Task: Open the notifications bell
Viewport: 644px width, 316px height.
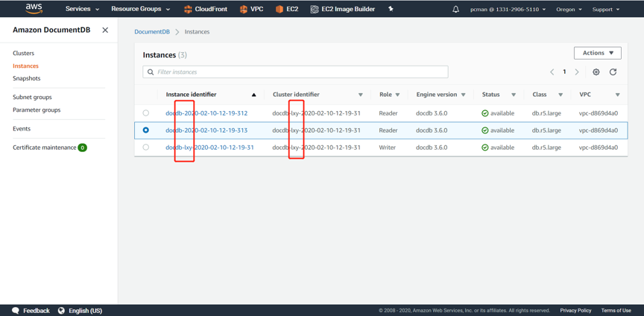Action: click(x=456, y=10)
